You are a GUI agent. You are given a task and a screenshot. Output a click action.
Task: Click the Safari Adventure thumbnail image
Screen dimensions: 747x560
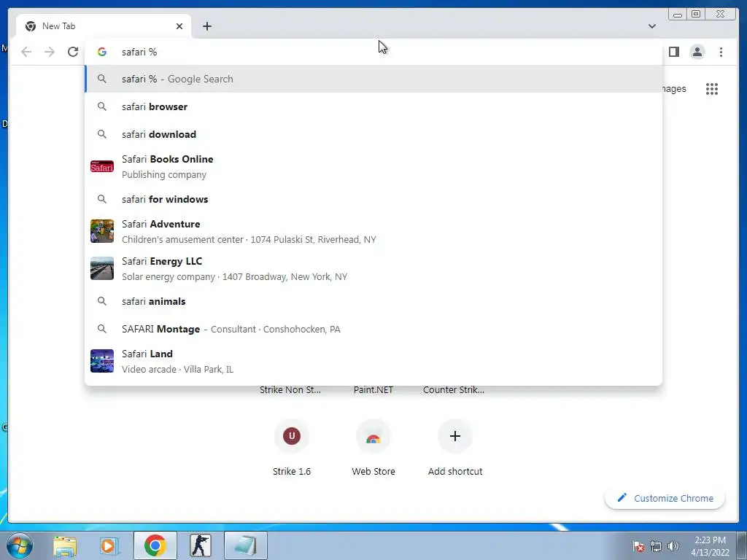[x=102, y=231]
